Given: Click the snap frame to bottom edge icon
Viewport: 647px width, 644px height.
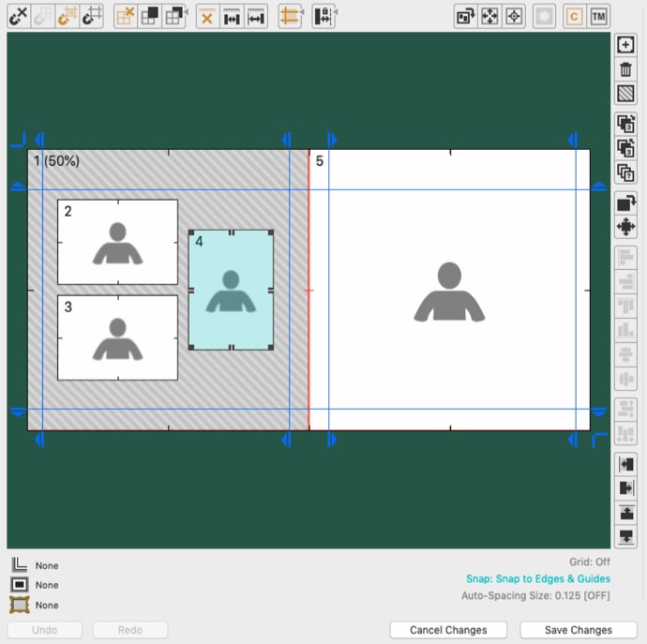Looking at the screenshot, I should click(x=625, y=536).
